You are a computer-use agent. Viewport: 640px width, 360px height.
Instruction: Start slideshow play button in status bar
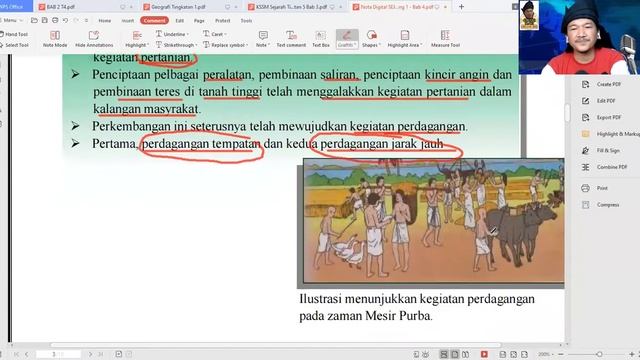pos(484,354)
